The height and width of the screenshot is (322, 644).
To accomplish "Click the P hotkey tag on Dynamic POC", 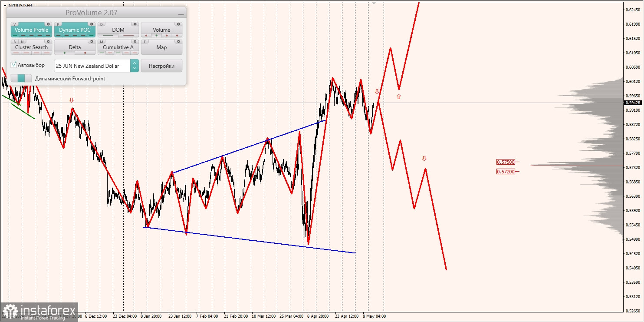I will pyautogui.click(x=58, y=24).
